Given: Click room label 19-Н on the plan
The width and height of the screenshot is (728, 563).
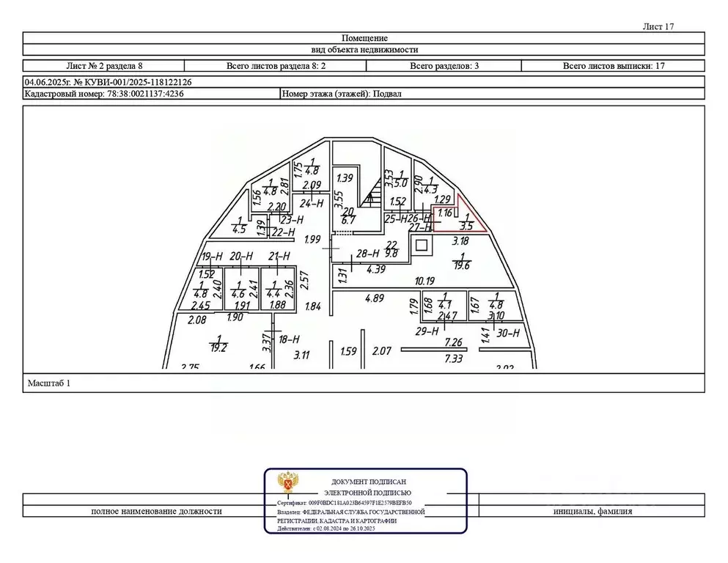Looking at the screenshot, I should click(211, 256).
